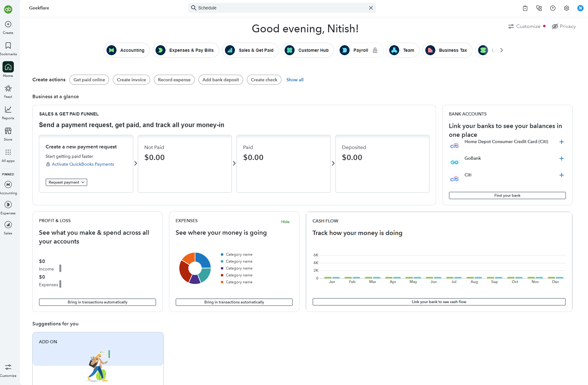Open the Feed sidebar item
The height and width of the screenshot is (385, 588).
pos(8,91)
